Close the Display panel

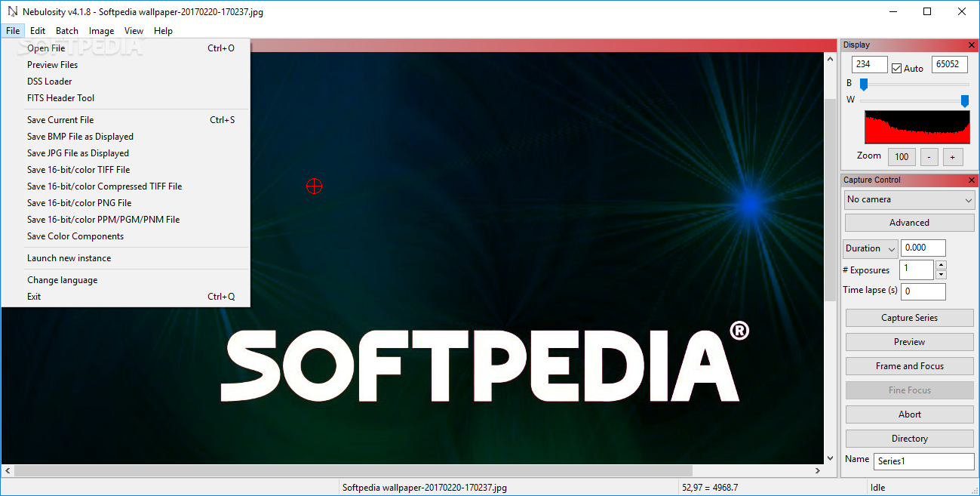click(972, 45)
